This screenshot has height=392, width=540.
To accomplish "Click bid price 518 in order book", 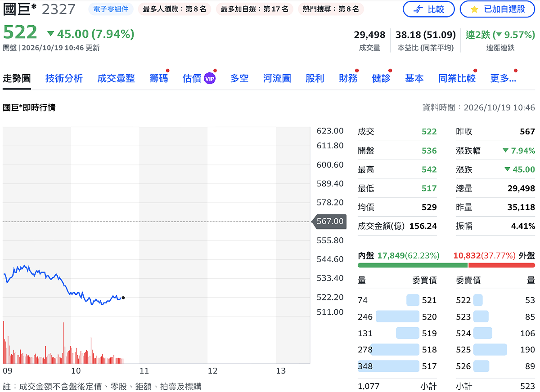I will 429,350.
